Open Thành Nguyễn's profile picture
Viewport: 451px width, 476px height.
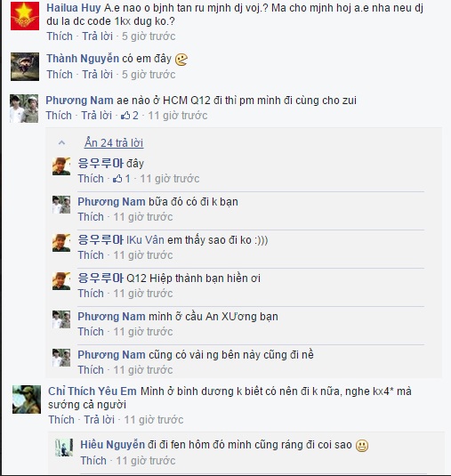pos(25,67)
